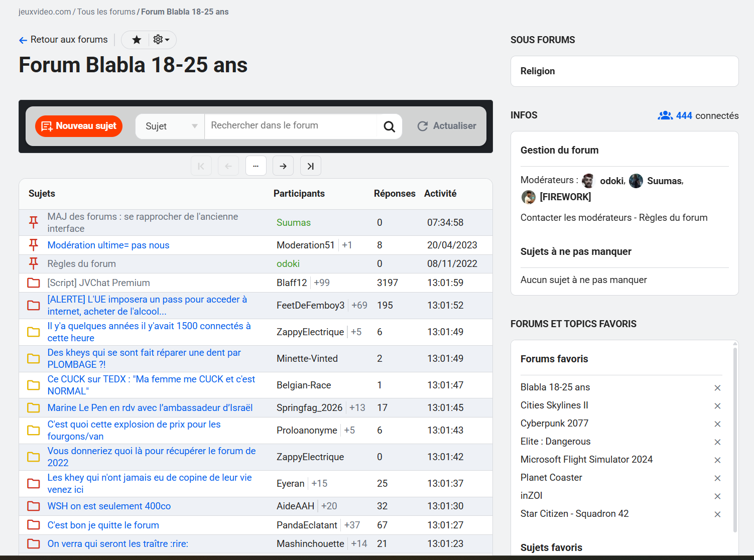Click the connected users icon
This screenshot has height=560, width=754.
pyautogui.click(x=665, y=115)
